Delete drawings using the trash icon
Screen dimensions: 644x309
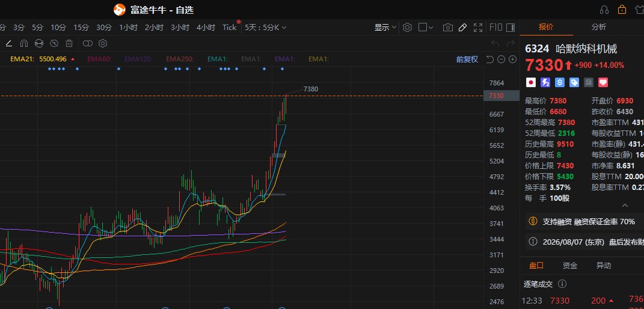[69, 43]
